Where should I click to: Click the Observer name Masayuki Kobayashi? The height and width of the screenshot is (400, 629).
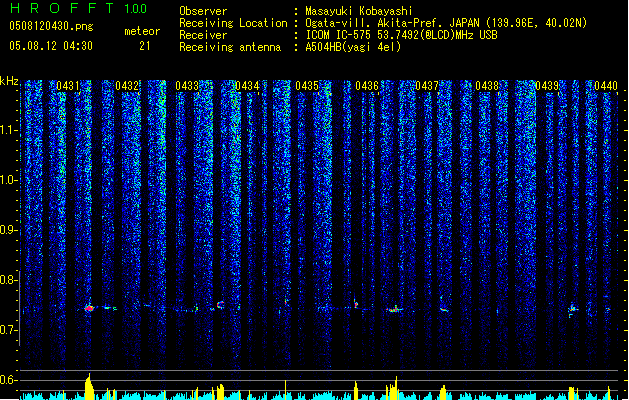pyautogui.click(x=359, y=11)
